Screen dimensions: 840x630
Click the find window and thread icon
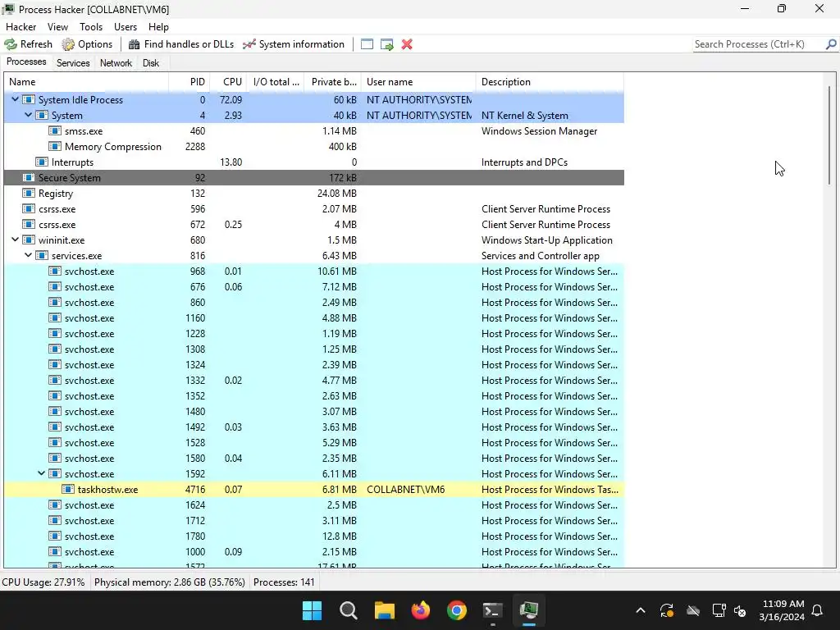pyautogui.click(x=387, y=44)
